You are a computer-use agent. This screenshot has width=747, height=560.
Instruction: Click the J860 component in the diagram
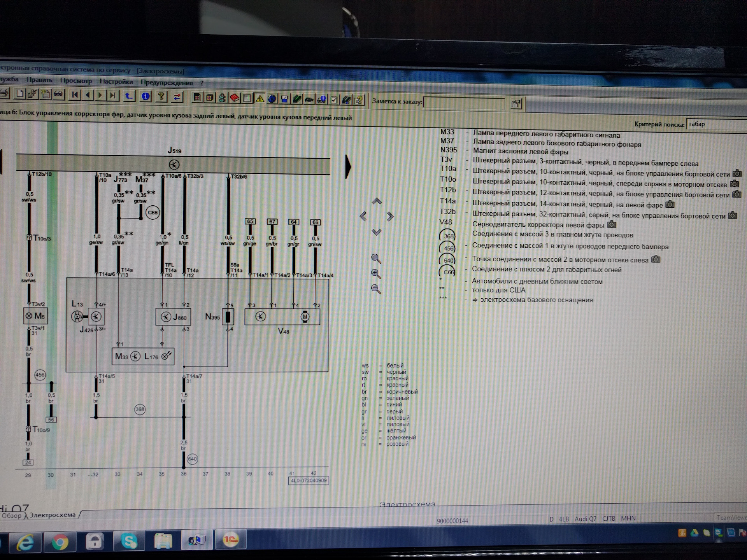[173, 317]
